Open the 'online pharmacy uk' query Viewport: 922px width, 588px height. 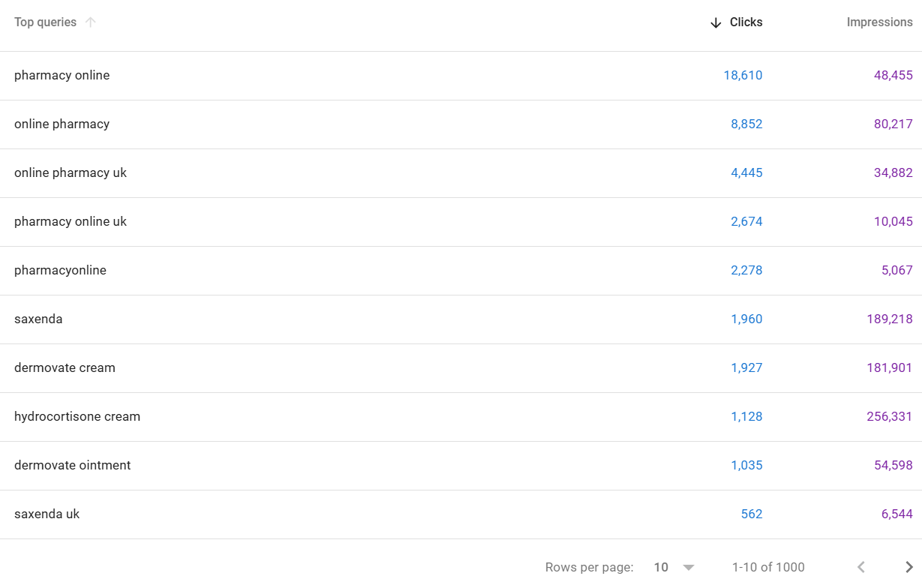point(71,172)
